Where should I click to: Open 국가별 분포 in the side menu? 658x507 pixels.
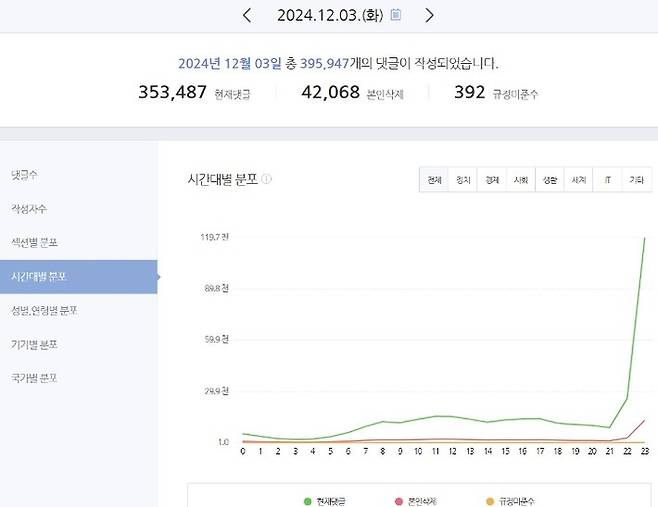[34, 378]
